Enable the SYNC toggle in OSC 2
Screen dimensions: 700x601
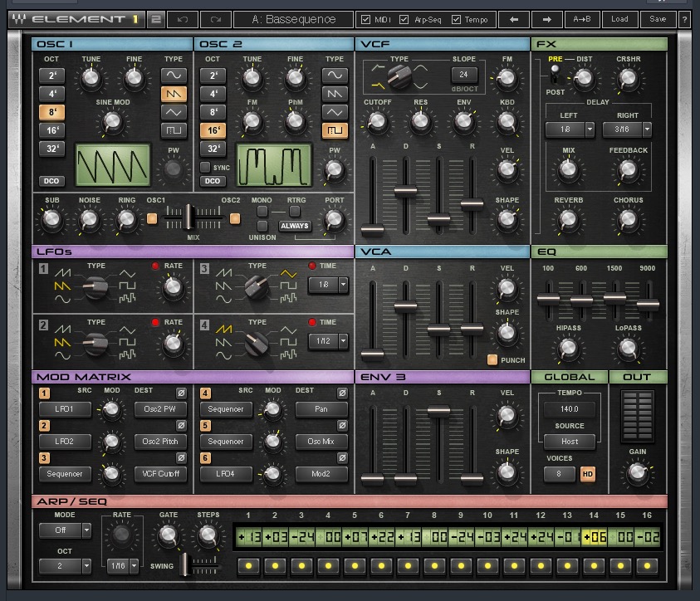[206, 167]
